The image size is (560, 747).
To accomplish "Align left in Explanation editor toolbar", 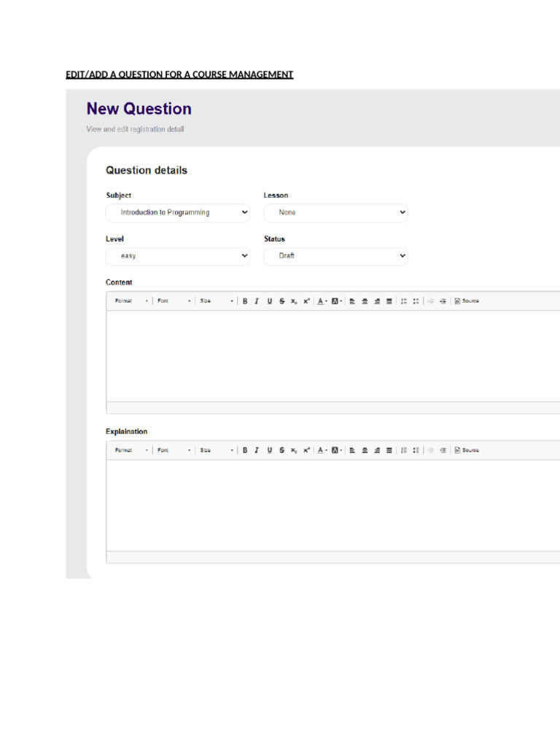I will (x=352, y=451).
